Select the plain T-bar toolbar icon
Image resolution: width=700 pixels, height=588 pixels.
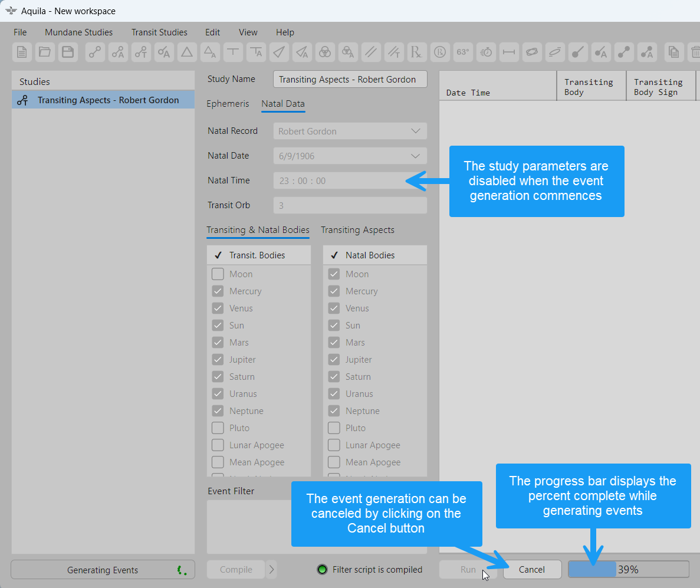[x=233, y=52]
